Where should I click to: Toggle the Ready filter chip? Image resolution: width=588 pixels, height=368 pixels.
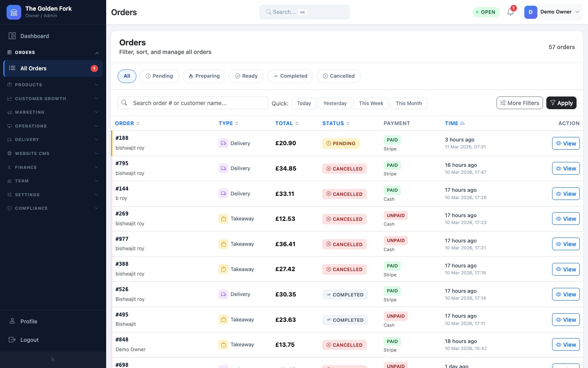pyautogui.click(x=246, y=76)
